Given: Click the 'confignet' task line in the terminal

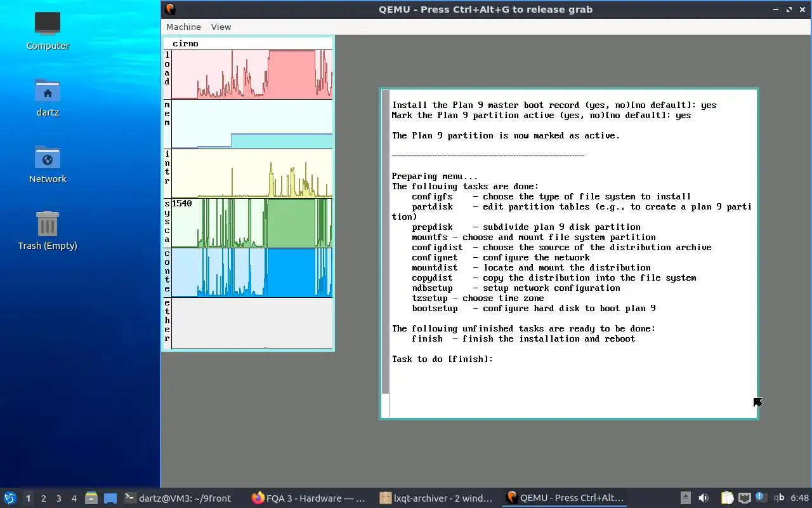Looking at the screenshot, I should tap(501, 258).
